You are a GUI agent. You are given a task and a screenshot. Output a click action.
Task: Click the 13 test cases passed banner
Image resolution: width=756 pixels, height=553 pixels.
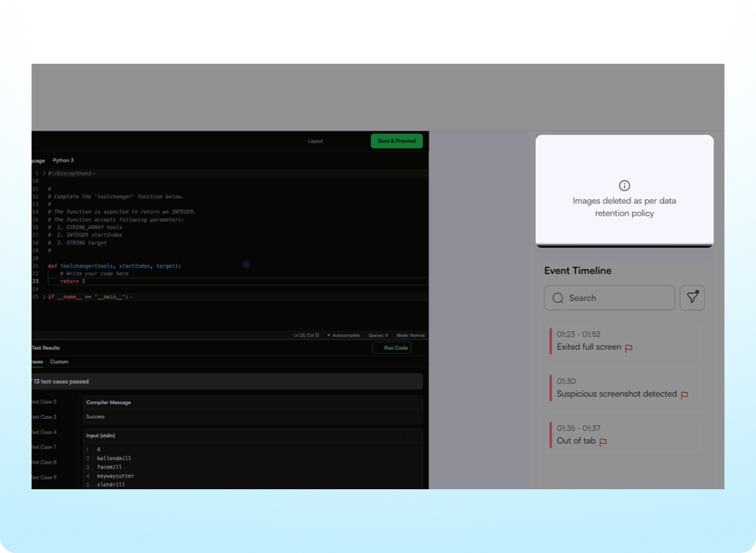[227, 381]
